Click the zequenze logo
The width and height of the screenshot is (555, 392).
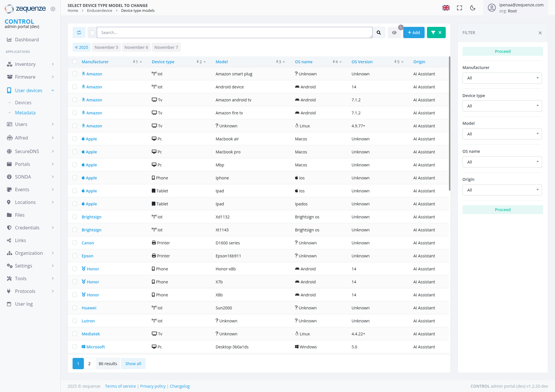pos(25,9)
